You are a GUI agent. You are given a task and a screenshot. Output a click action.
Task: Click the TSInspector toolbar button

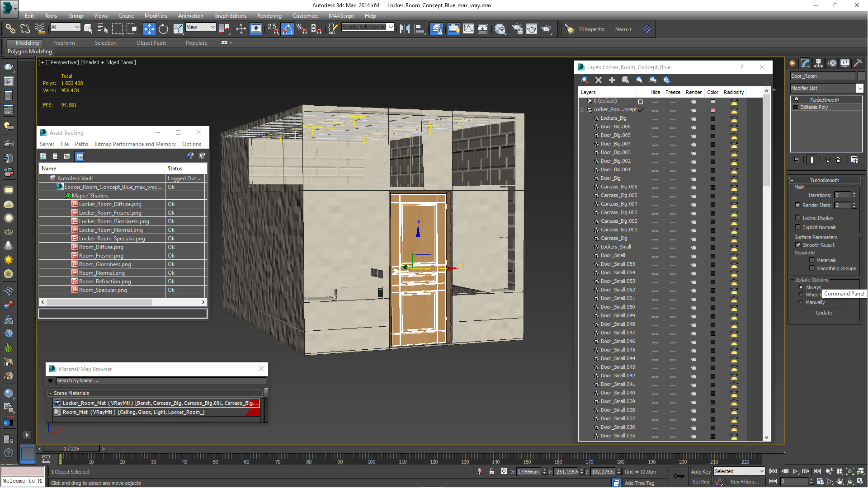coord(591,29)
